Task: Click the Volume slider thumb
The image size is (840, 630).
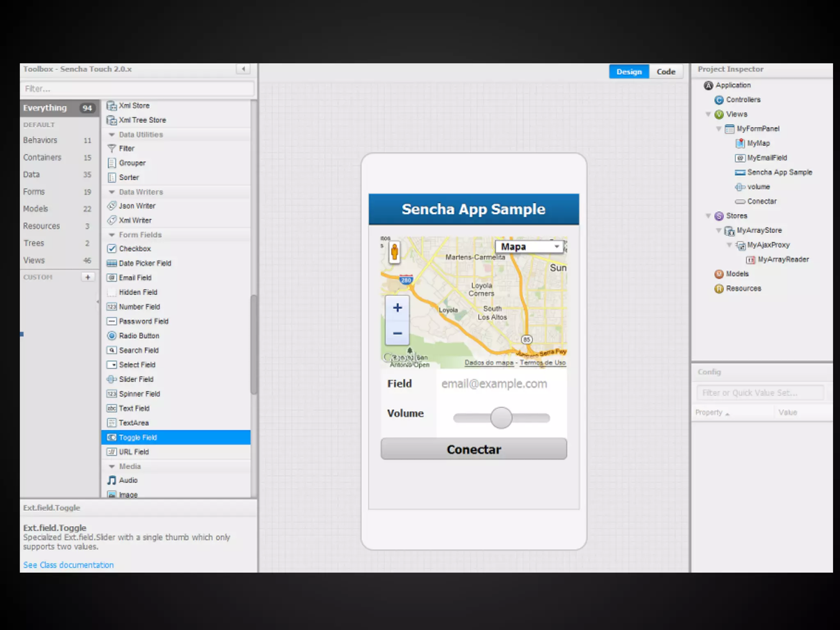Action: (501, 418)
